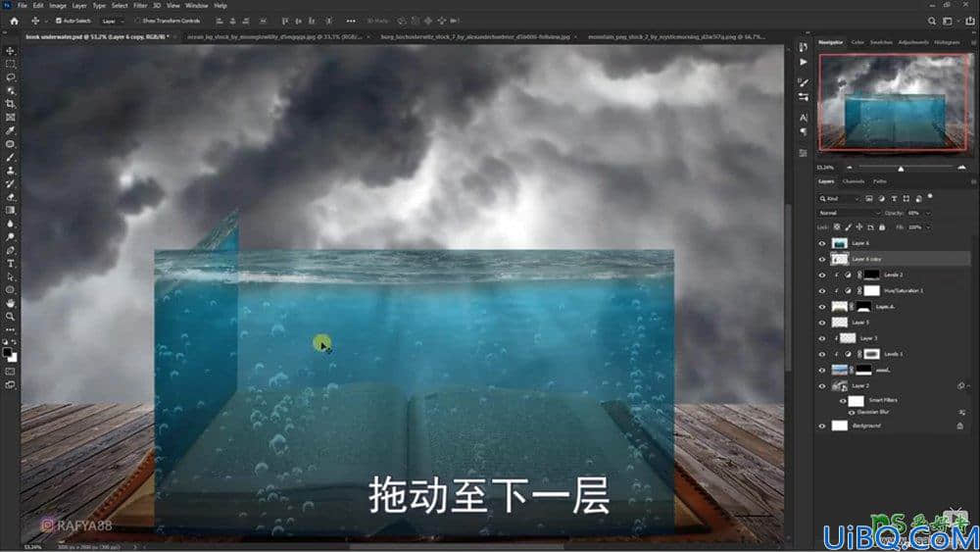Select the Path Selection tool
The height and width of the screenshot is (552, 980).
pos(10,276)
